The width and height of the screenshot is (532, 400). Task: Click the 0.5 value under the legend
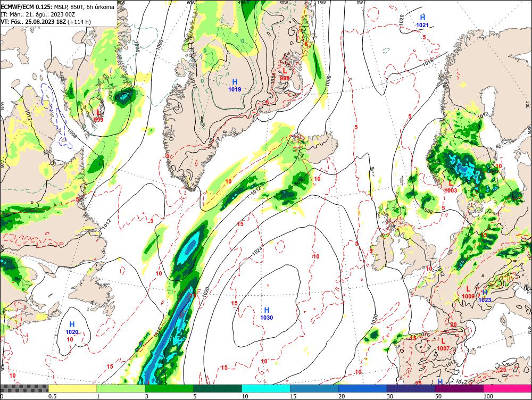tap(52, 396)
